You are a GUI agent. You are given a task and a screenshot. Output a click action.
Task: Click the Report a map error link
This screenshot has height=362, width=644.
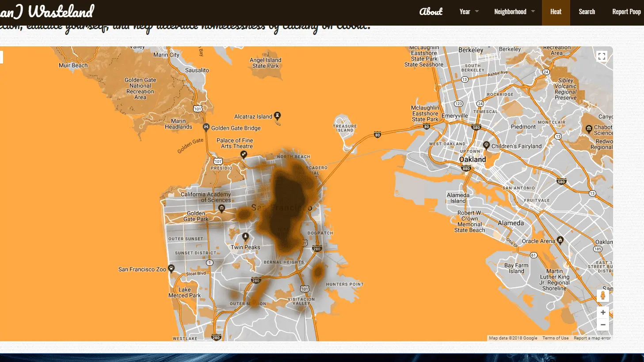[591, 338]
